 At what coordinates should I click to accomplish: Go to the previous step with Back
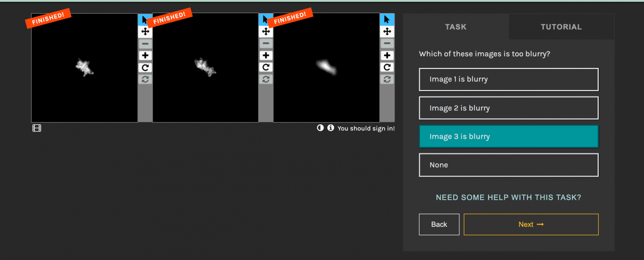point(439,224)
